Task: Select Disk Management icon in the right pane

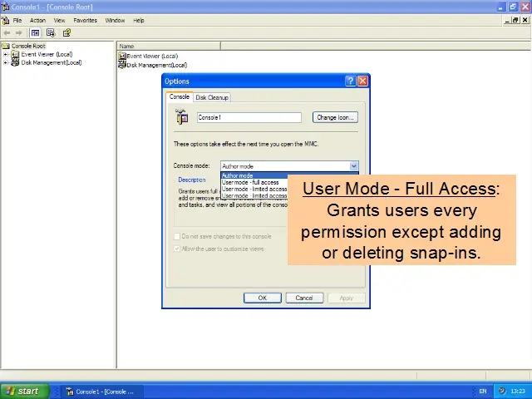Action: click(x=122, y=65)
